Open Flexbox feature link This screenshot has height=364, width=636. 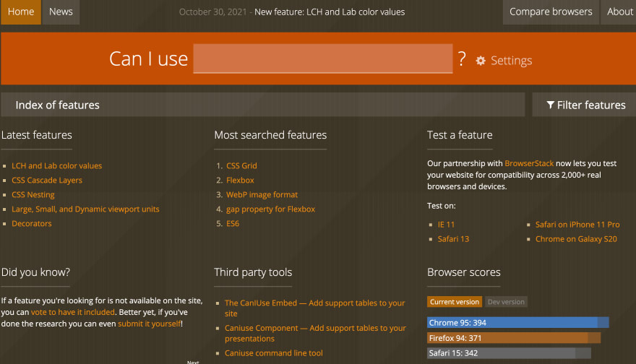pyautogui.click(x=240, y=181)
